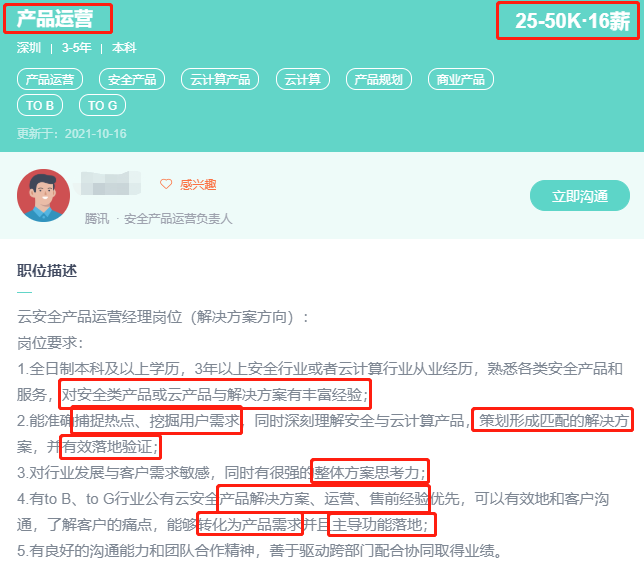Select the 产品规划 tag
644x569 pixels.
[x=379, y=79]
